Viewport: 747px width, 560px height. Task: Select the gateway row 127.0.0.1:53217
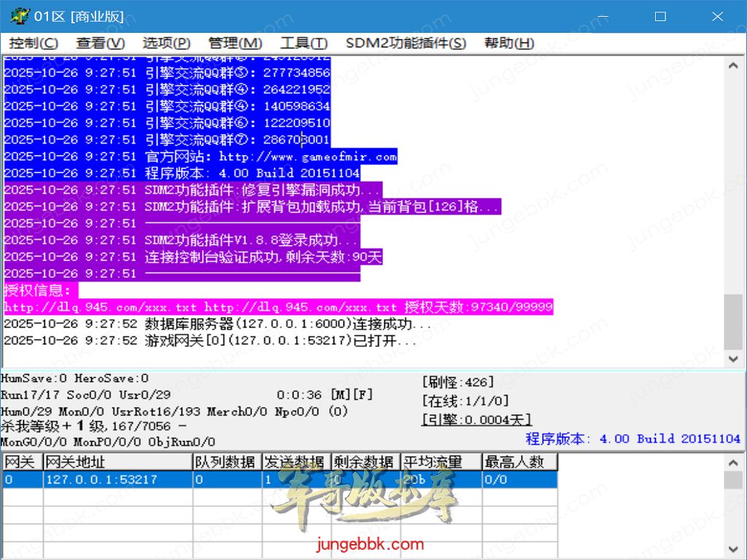tap(101, 479)
